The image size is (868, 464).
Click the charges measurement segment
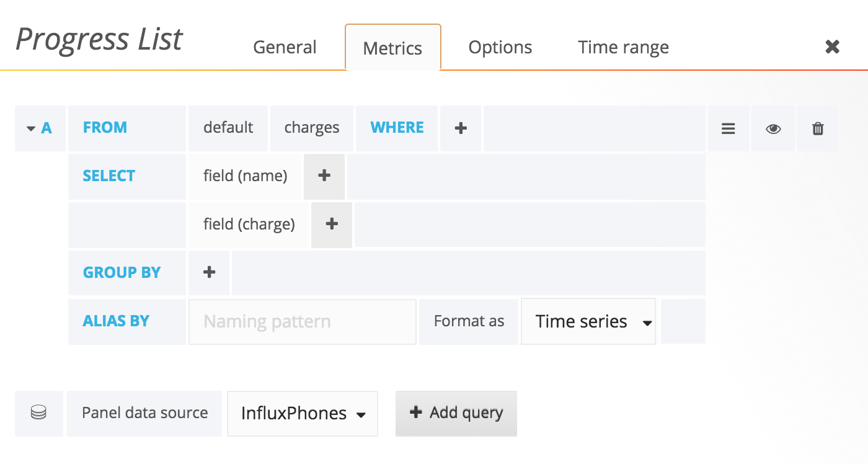[x=311, y=128]
